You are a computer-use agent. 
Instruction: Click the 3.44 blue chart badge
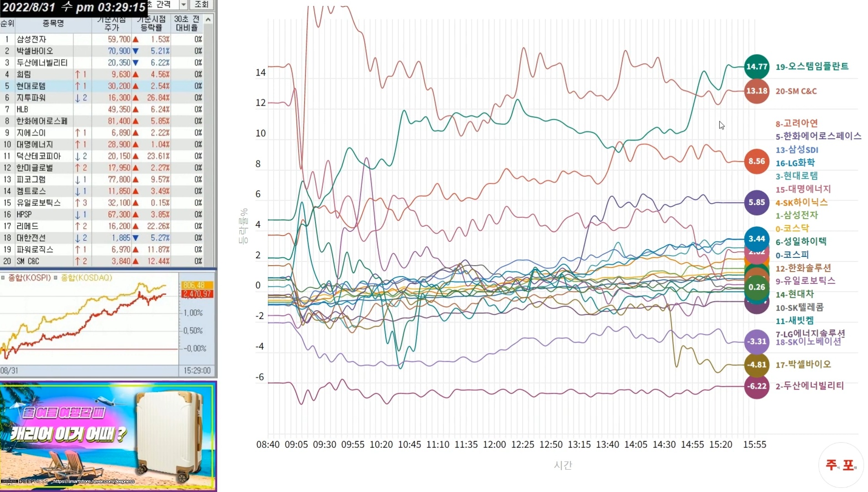[x=756, y=238]
